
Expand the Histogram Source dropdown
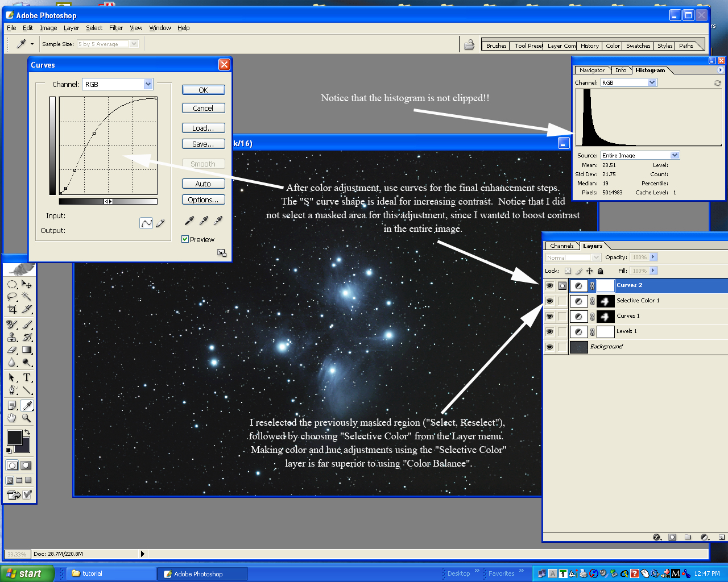point(675,155)
